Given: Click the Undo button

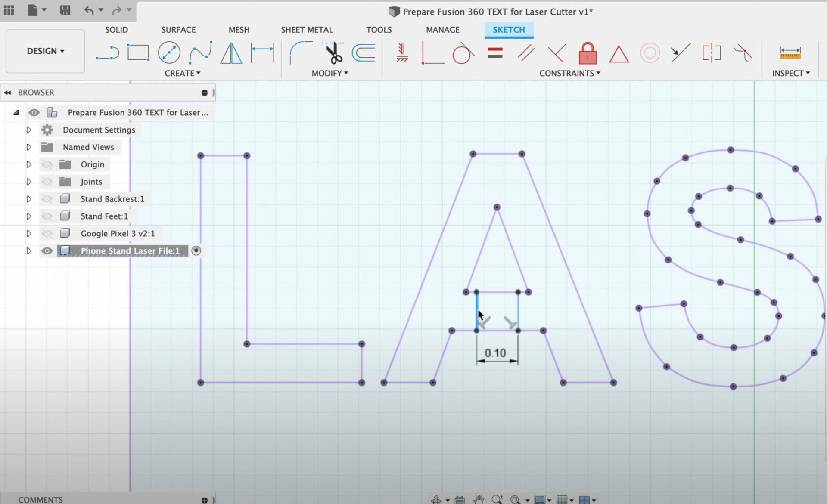Looking at the screenshot, I should coord(88,10).
